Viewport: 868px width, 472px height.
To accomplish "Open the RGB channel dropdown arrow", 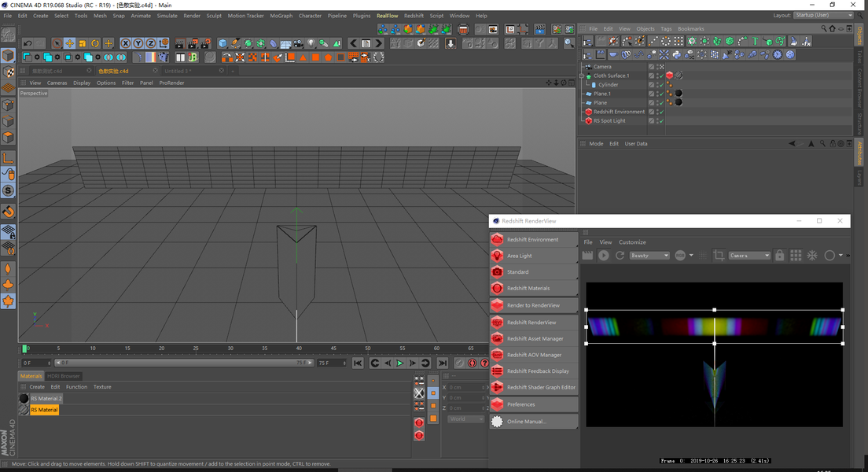I will point(691,256).
